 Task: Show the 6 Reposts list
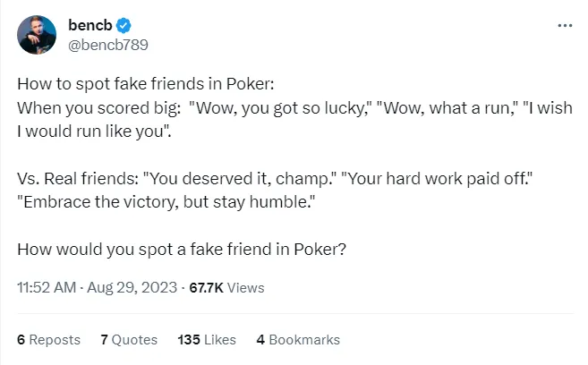click(x=49, y=340)
